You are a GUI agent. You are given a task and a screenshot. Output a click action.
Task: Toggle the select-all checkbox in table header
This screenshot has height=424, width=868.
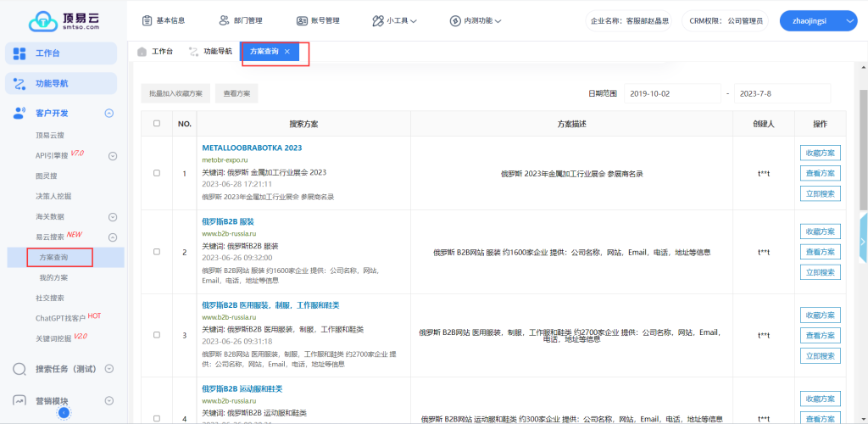(x=156, y=124)
